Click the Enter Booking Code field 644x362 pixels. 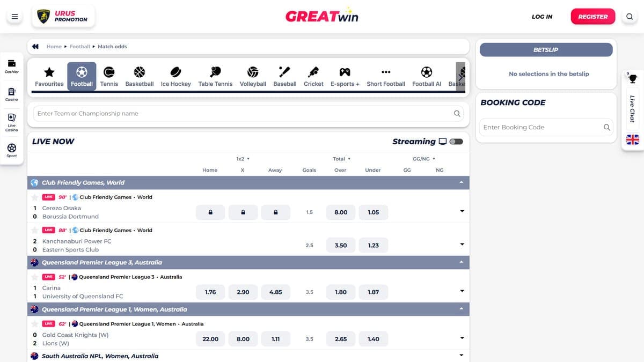(x=546, y=127)
